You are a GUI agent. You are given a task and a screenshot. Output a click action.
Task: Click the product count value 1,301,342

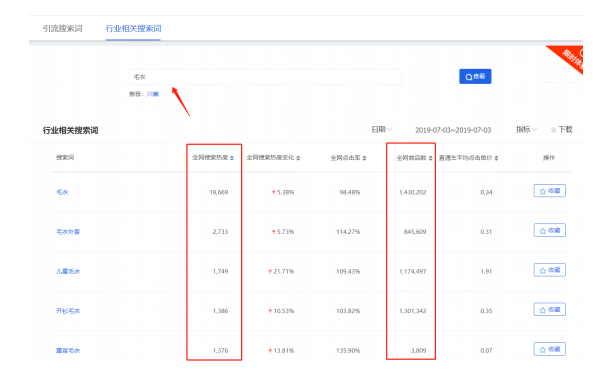[413, 311]
